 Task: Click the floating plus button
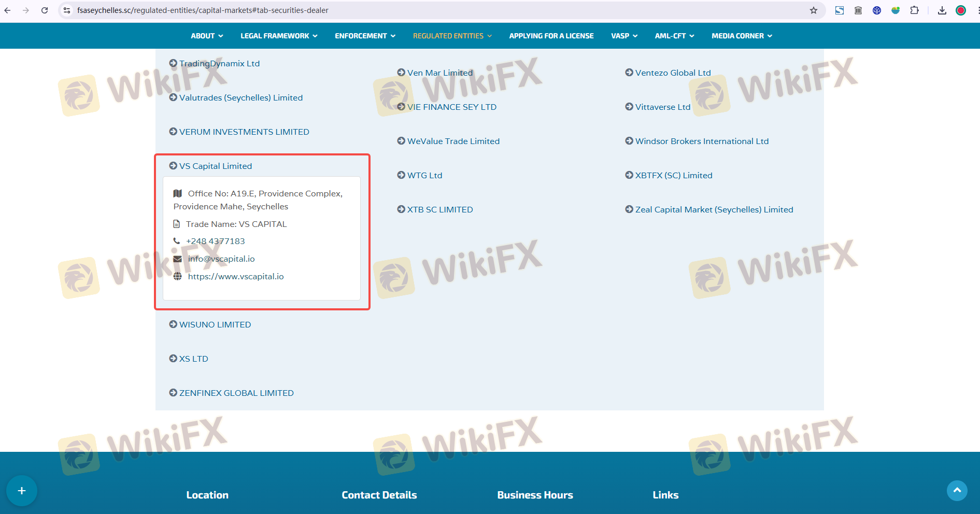coord(22,491)
